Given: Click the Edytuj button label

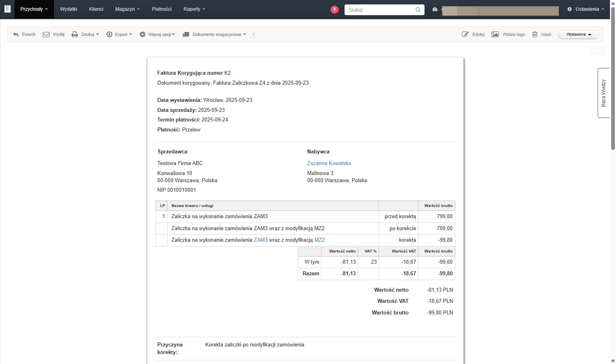Looking at the screenshot, I should [x=478, y=35].
